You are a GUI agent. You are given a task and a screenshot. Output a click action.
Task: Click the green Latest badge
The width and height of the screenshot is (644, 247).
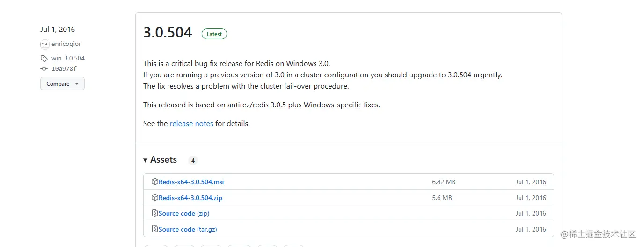point(214,34)
